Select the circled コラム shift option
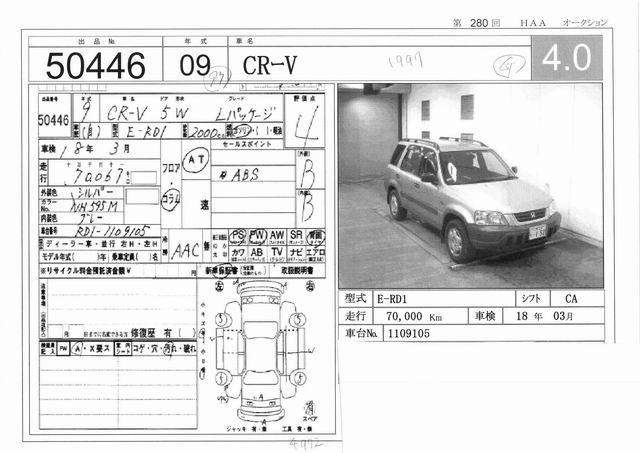Viewport: 640px width, 453px height. [x=171, y=197]
